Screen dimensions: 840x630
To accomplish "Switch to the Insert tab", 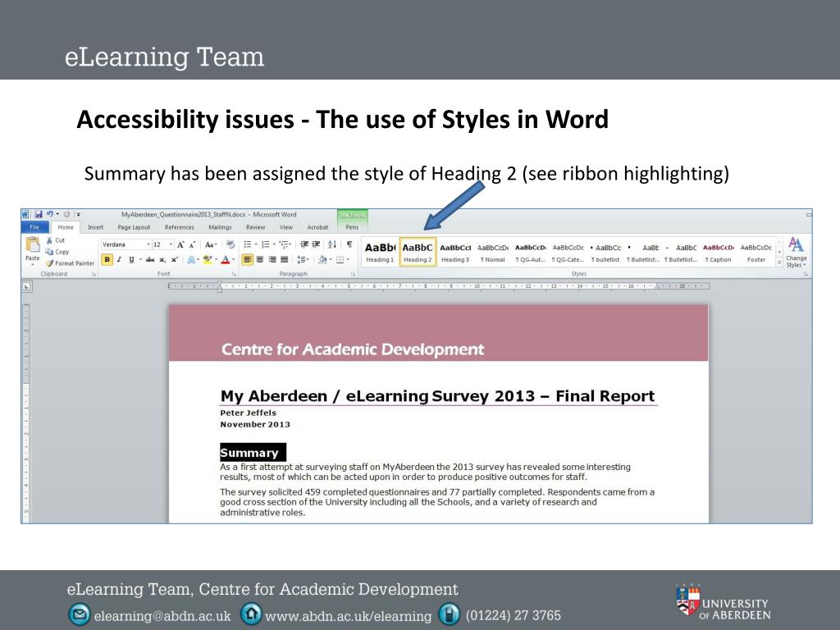I will (95, 227).
